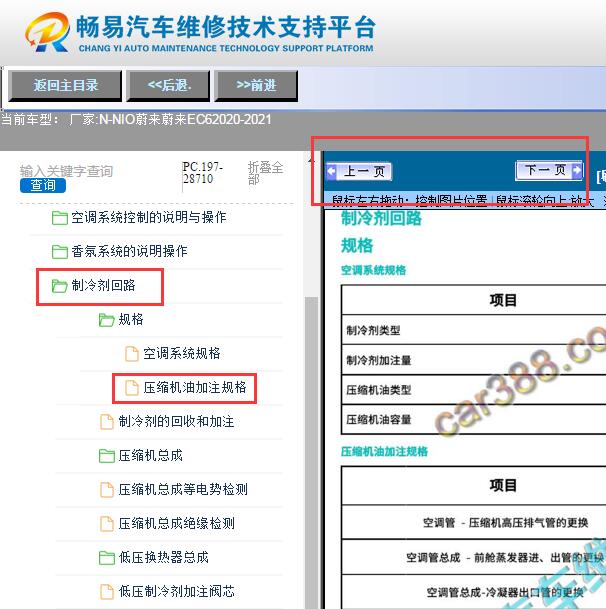
Task: Click the 制冷剂回路 page heading
Action: (381, 218)
